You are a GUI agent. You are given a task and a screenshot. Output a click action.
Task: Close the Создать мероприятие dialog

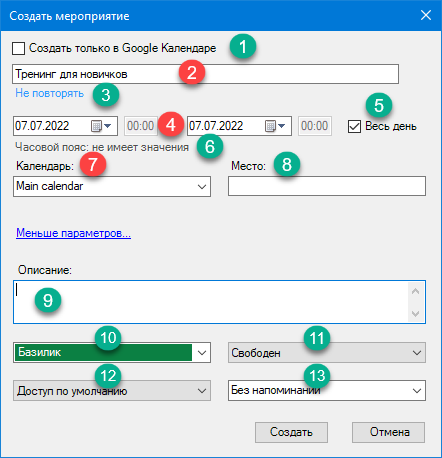(426, 15)
